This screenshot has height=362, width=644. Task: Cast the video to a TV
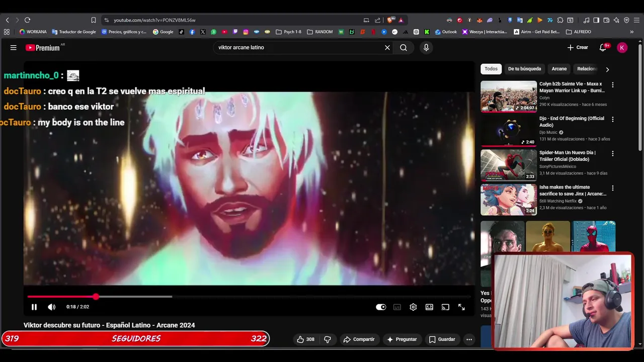point(445,307)
